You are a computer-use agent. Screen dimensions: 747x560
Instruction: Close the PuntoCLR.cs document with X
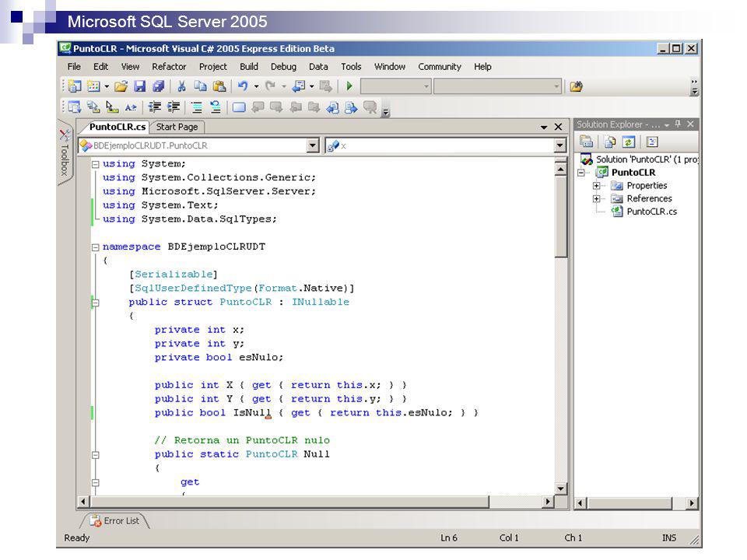(x=559, y=127)
